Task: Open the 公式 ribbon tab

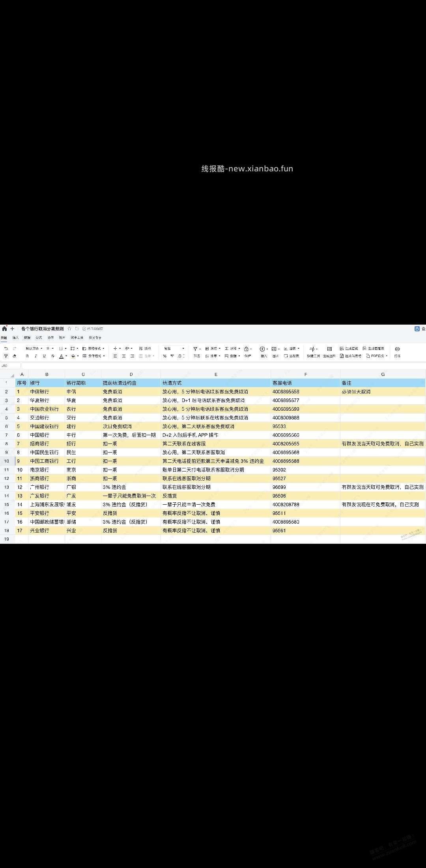Action: [39, 338]
